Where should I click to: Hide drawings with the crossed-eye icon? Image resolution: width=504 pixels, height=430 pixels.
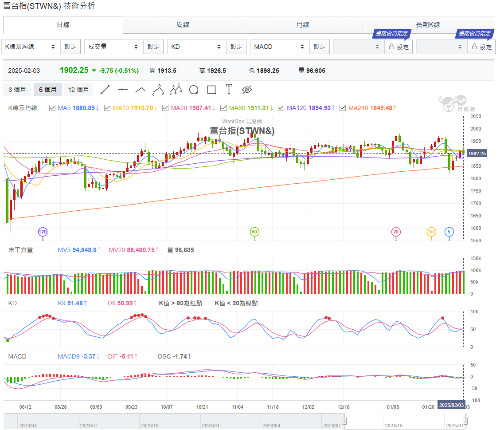click(x=247, y=90)
